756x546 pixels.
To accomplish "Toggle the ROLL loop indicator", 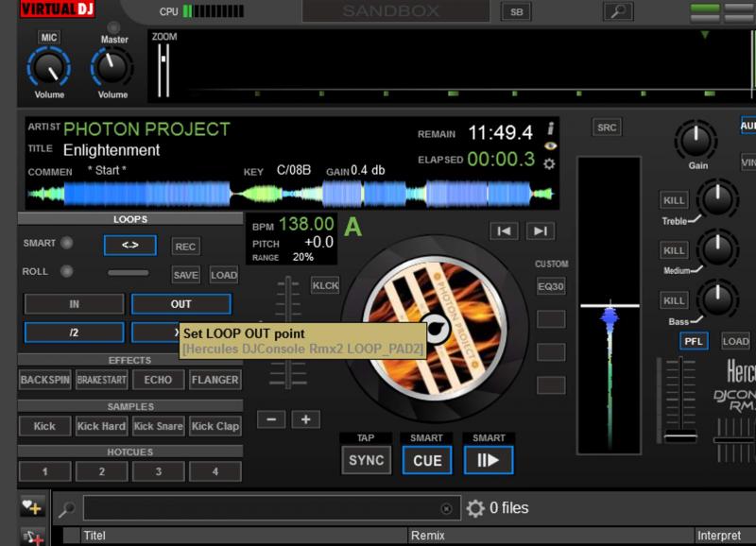I will (67, 271).
